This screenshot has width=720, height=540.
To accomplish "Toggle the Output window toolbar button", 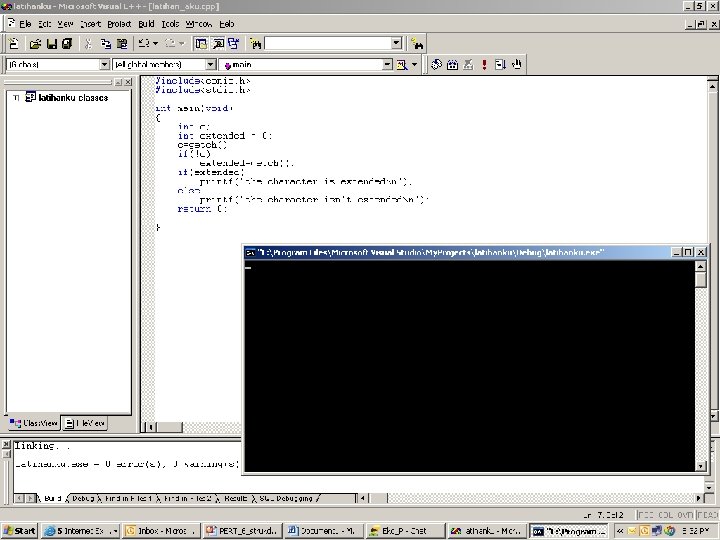I will (217, 43).
